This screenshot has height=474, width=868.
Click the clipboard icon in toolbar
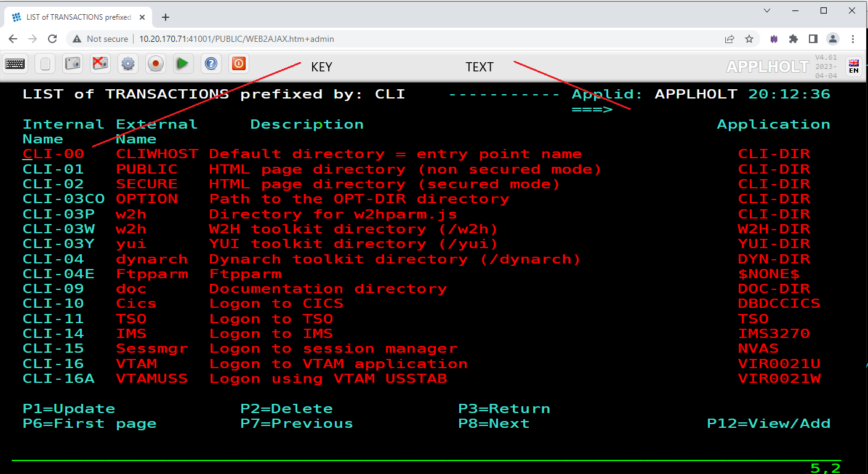(45, 63)
